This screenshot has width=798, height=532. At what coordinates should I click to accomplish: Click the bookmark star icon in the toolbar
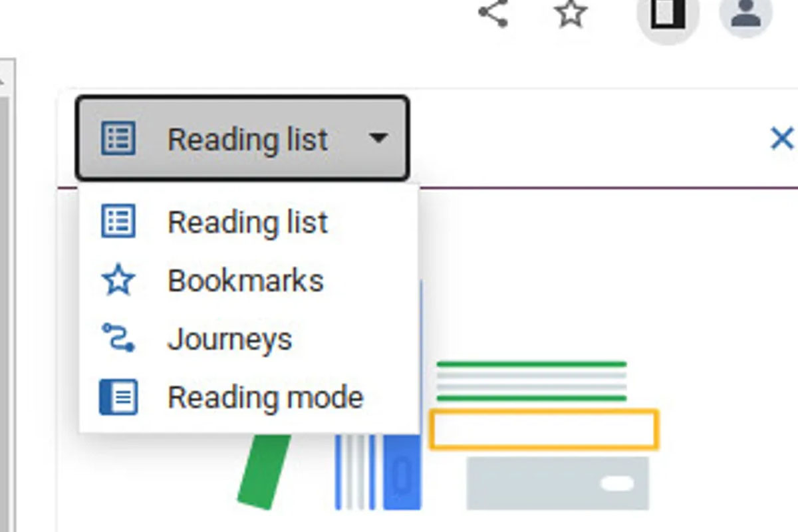point(571,15)
